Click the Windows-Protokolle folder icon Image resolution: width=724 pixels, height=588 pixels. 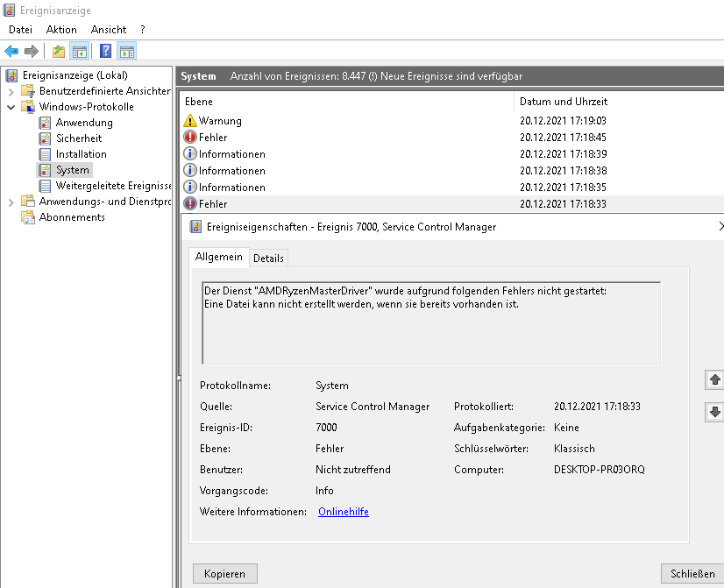tap(28, 107)
